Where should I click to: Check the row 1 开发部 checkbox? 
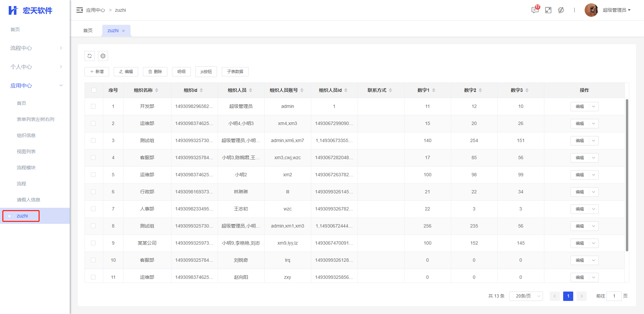(x=93, y=106)
